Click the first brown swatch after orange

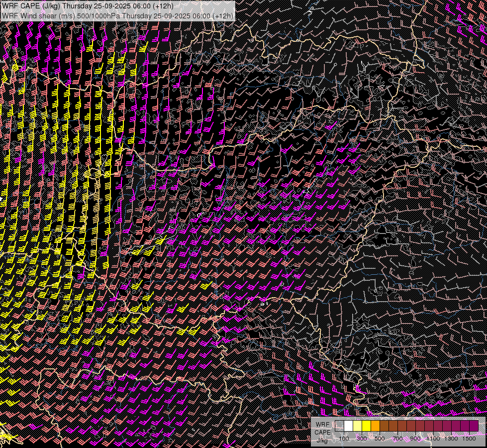pyautogui.click(x=385, y=426)
